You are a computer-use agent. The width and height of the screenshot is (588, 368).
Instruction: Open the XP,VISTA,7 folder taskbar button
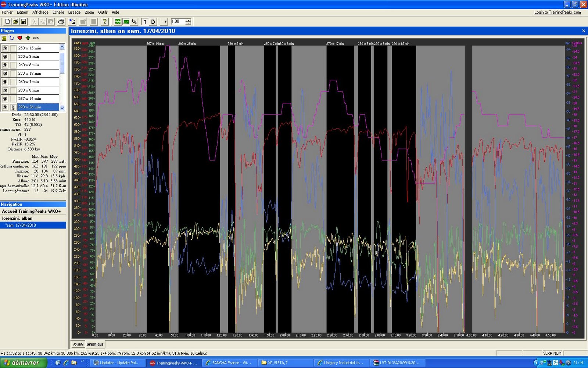[x=286, y=363]
